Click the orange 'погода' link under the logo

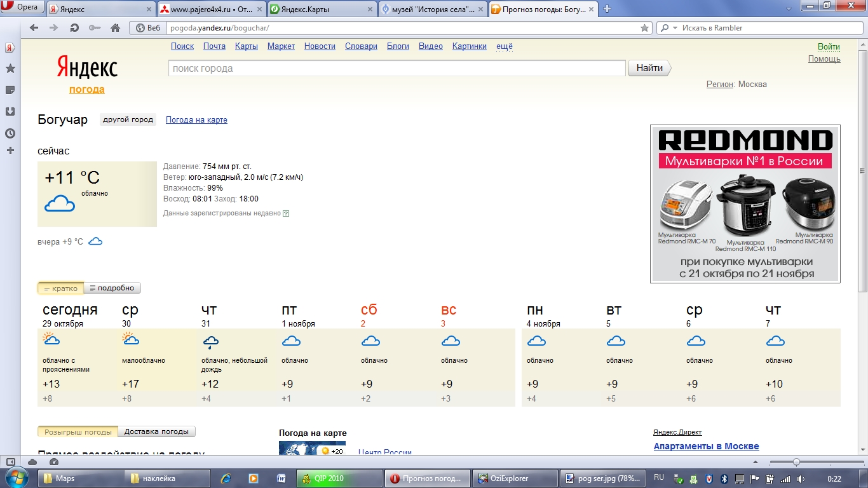point(87,90)
